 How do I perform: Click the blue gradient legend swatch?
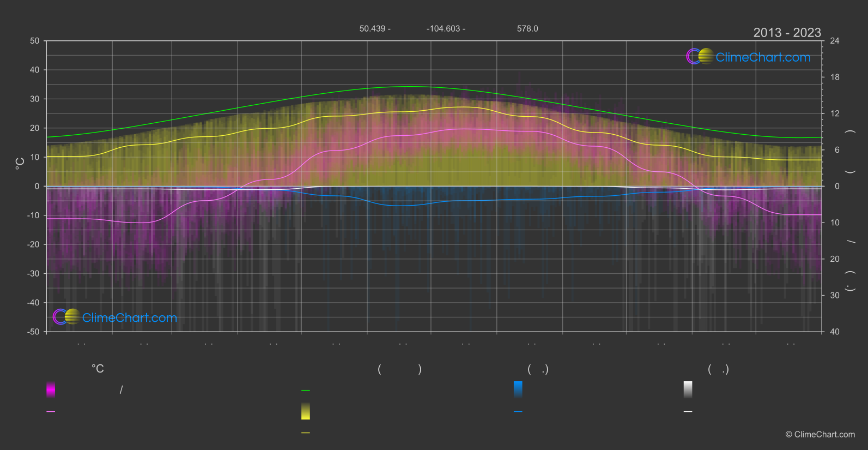(x=518, y=389)
